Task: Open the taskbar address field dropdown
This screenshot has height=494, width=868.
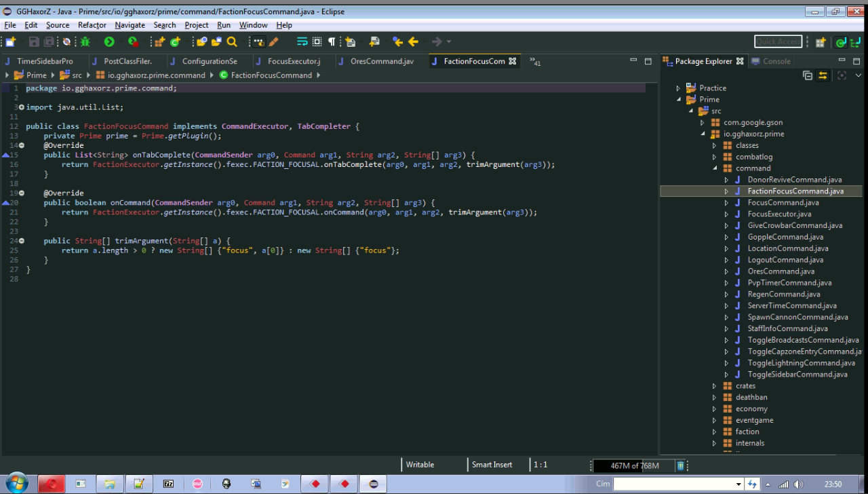Action: (738, 484)
